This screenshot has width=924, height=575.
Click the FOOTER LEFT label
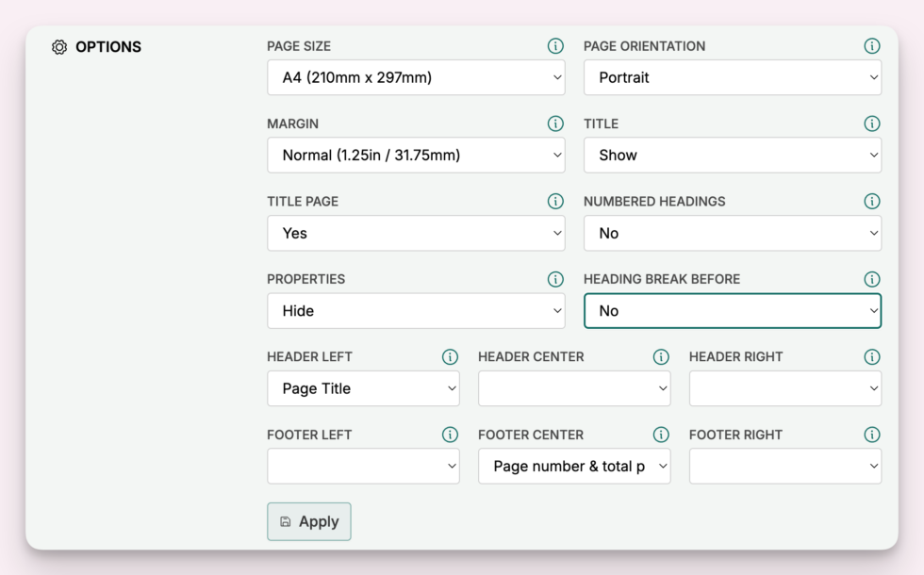point(309,435)
